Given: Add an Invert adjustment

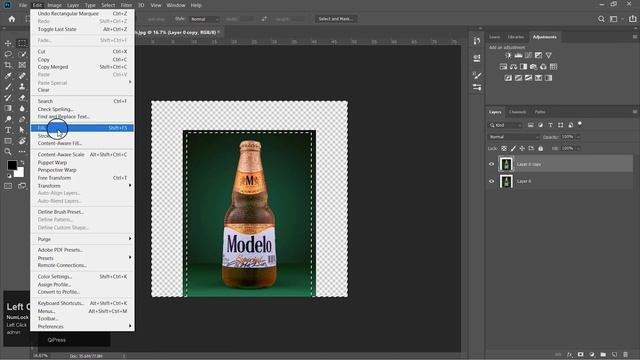Looking at the screenshot, I should pos(508,78).
